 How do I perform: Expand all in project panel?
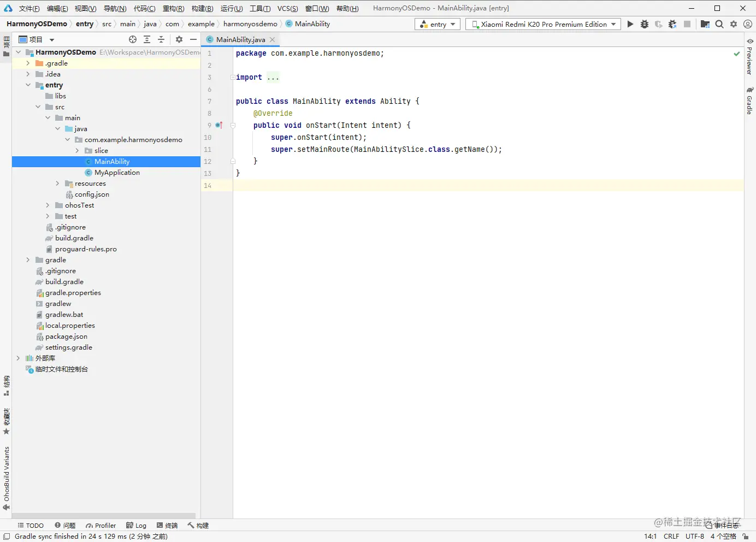pyautogui.click(x=147, y=39)
